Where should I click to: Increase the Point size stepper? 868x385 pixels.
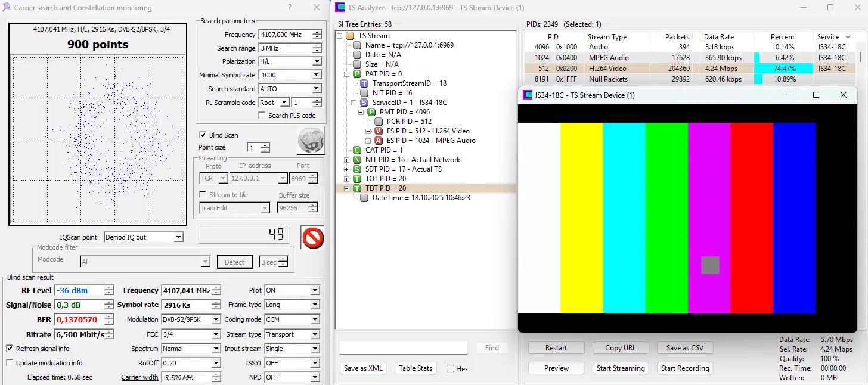pyautogui.click(x=265, y=145)
